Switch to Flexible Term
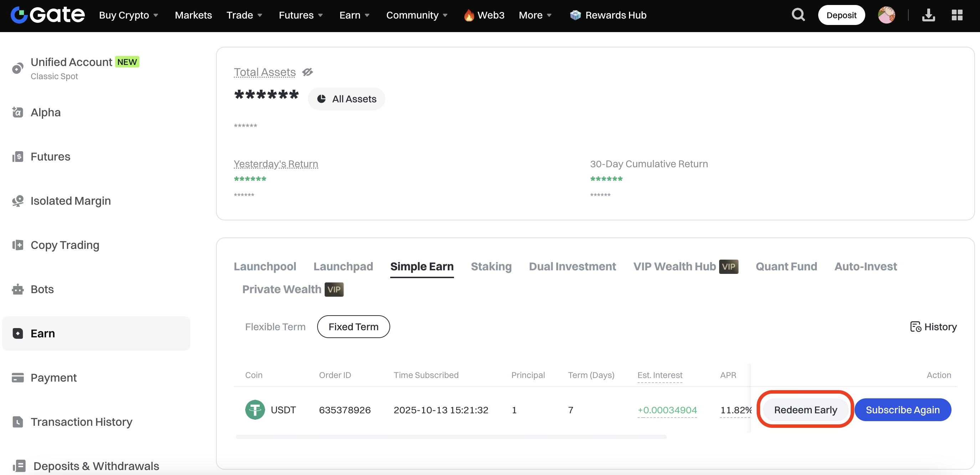The image size is (980, 475). tap(275, 327)
